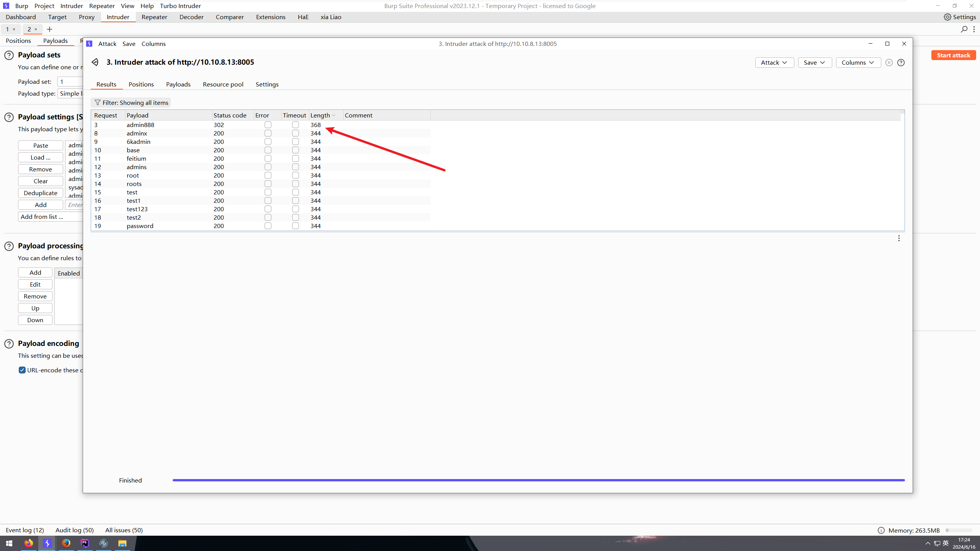This screenshot has width=980, height=551.
Task: Click the Start attack button
Action: 954,55
